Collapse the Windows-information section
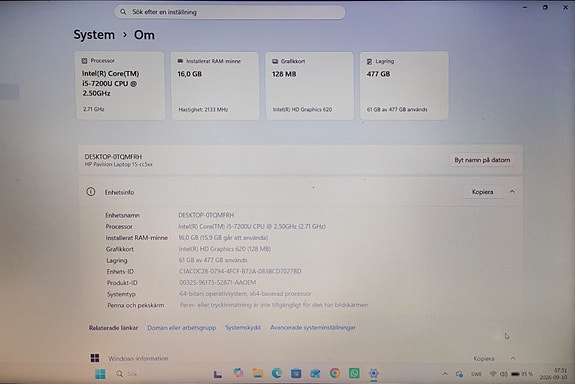575x384 pixels. click(x=513, y=358)
